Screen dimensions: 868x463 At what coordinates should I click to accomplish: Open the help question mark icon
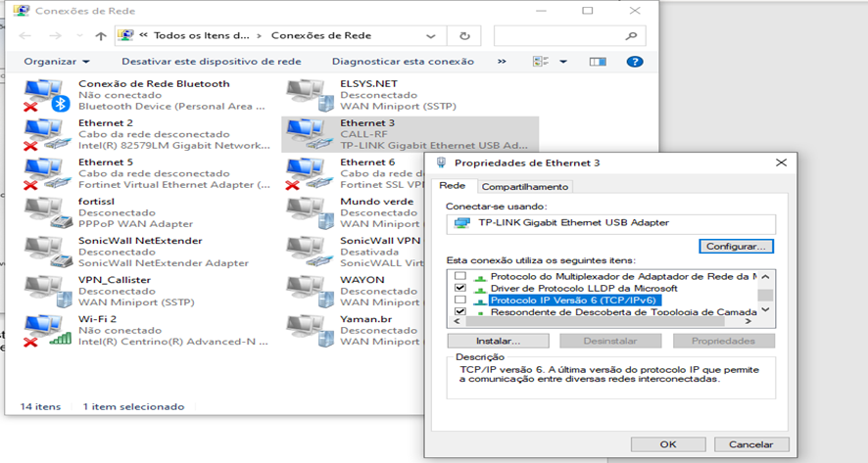(x=635, y=62)
